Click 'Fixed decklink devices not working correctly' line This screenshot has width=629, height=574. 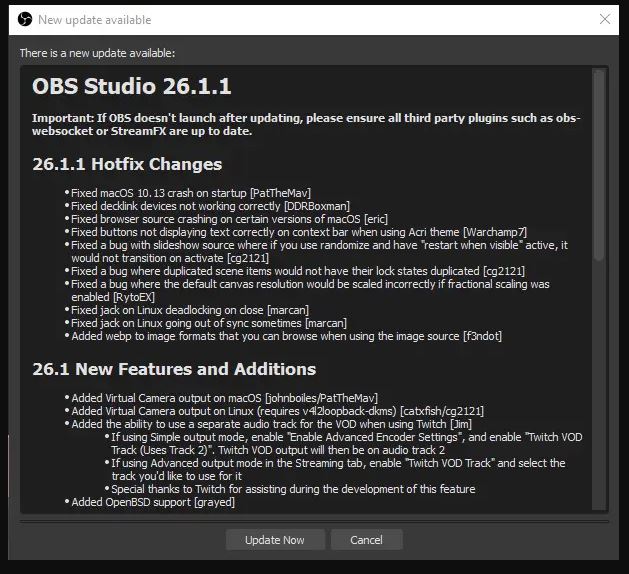(210, 206)
